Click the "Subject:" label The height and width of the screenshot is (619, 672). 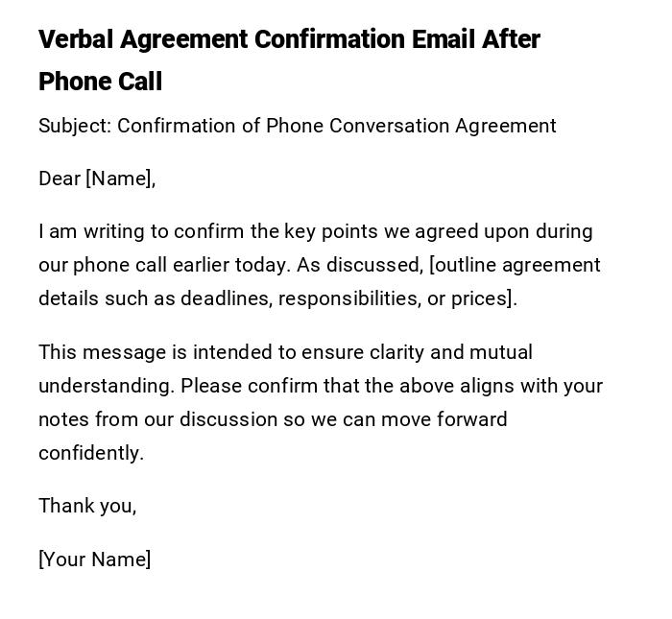point(74,126)
